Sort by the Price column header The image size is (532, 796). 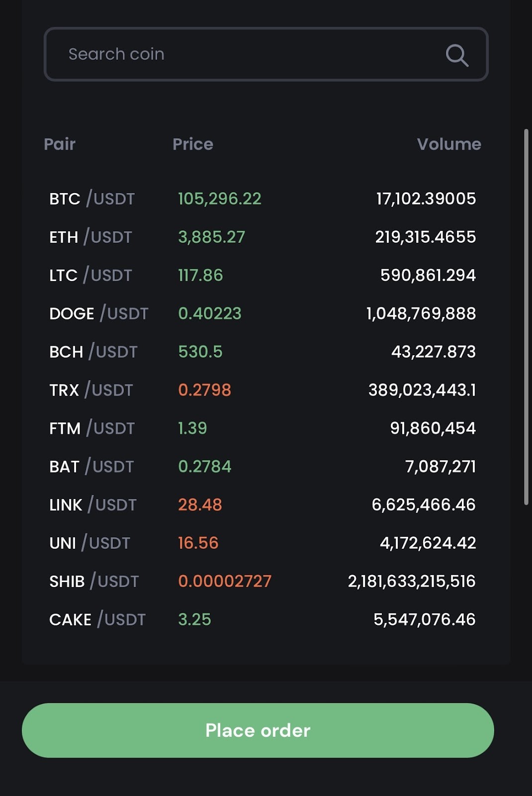pos(193,144)
